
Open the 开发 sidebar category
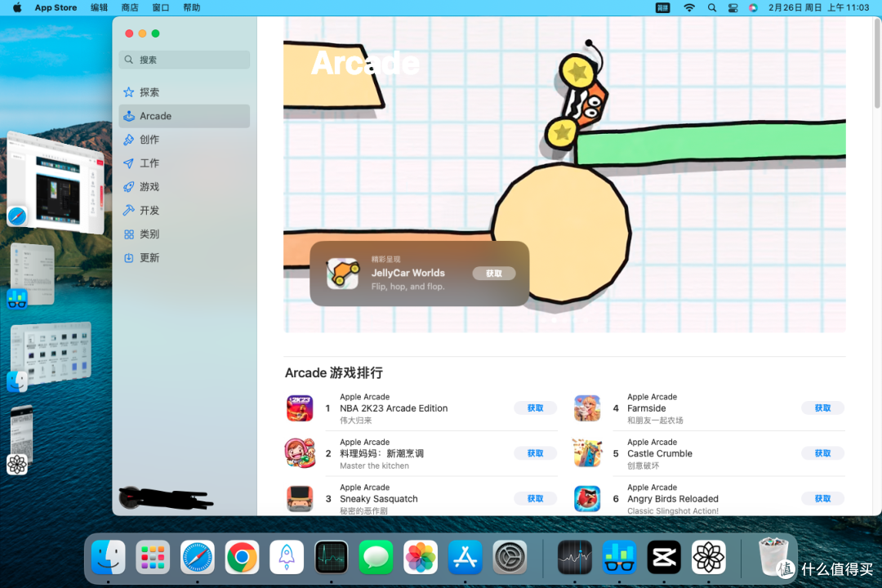point(185,211)
